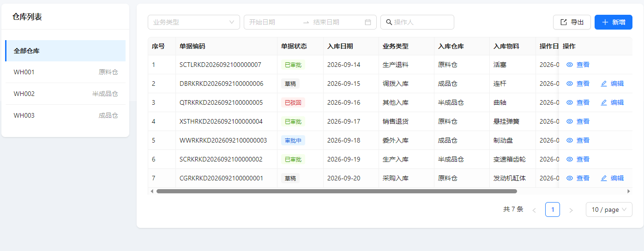This screenshot has width=644, height=251.
Task: Click 查看 link for 制动盘 row
Action: 583,140
